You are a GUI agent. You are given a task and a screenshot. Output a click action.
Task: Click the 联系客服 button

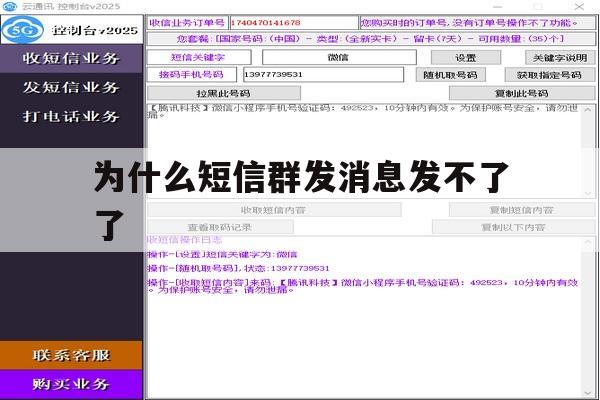point(71,355)
